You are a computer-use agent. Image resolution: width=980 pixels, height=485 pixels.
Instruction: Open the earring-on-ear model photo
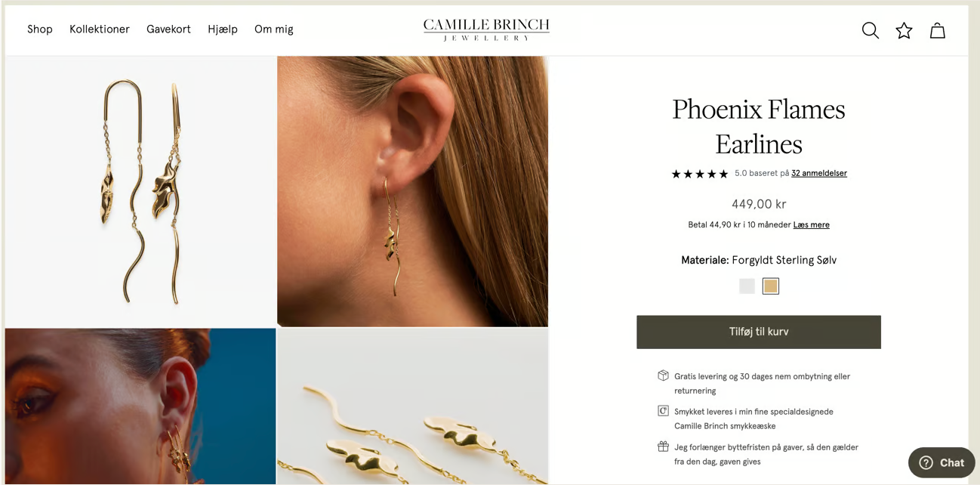(412, 191)
